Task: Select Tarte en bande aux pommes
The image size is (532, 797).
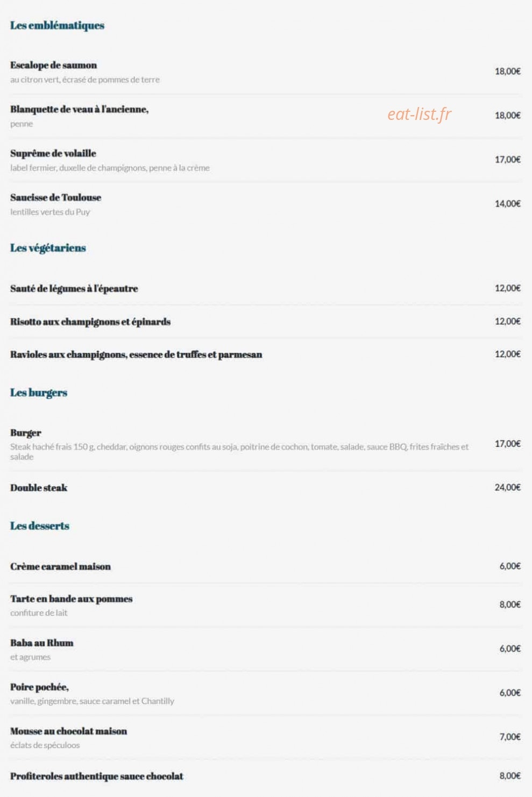Action: (x=71, y=599)
